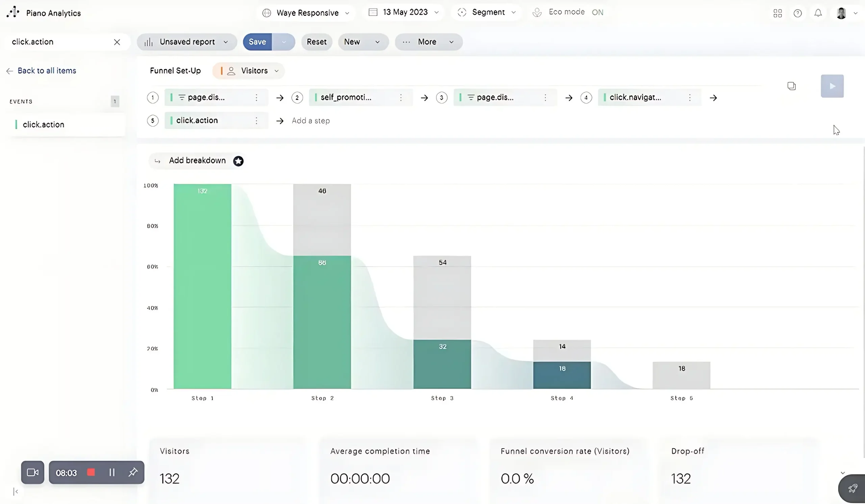Expand the Segment dropdown
865x504 pixels.
(x=487, y=12)
